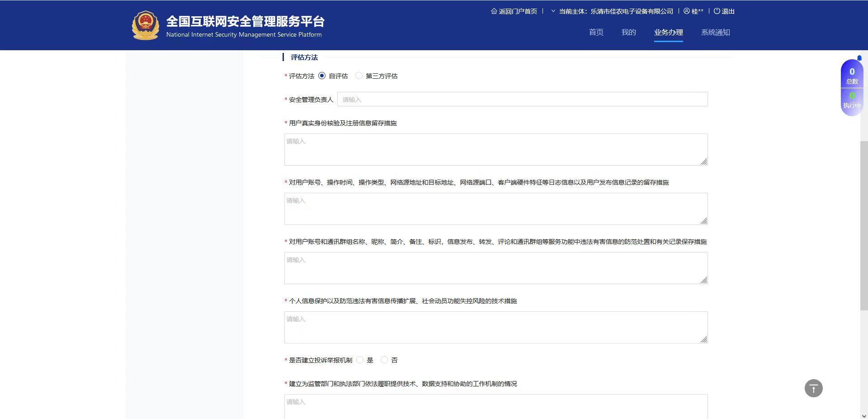Click the 执行中 task counter bubble
Viewport: 868px width, 419px height.
pyautogui.click(x=852, y=100)
